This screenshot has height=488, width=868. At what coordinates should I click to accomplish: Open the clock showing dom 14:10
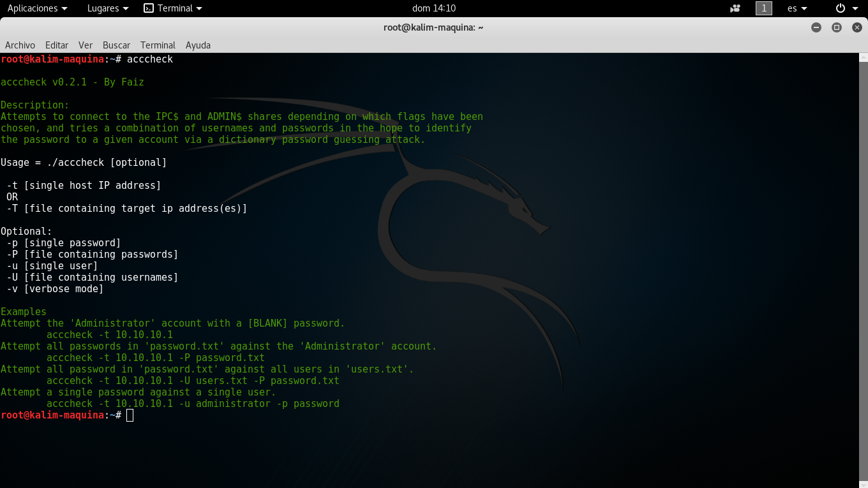tap(434, 8)
